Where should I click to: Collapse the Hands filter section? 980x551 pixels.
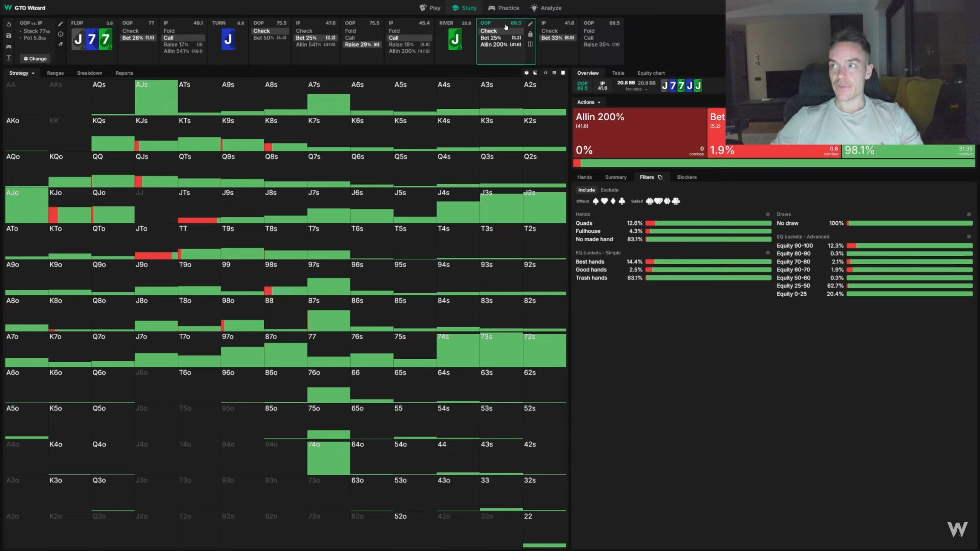(x=767, y=214)
